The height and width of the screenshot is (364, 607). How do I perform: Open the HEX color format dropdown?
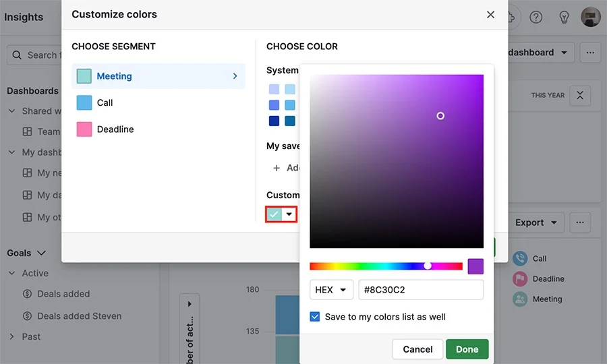(x=331, y=290)
